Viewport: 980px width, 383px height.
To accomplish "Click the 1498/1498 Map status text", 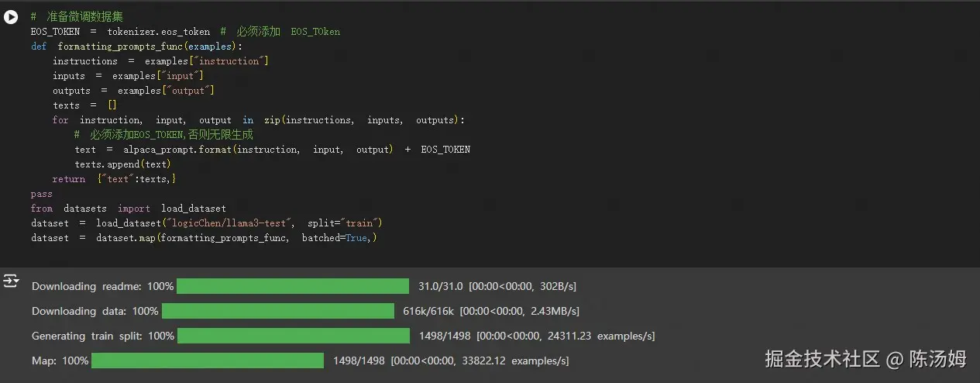I will coord(359,361).
